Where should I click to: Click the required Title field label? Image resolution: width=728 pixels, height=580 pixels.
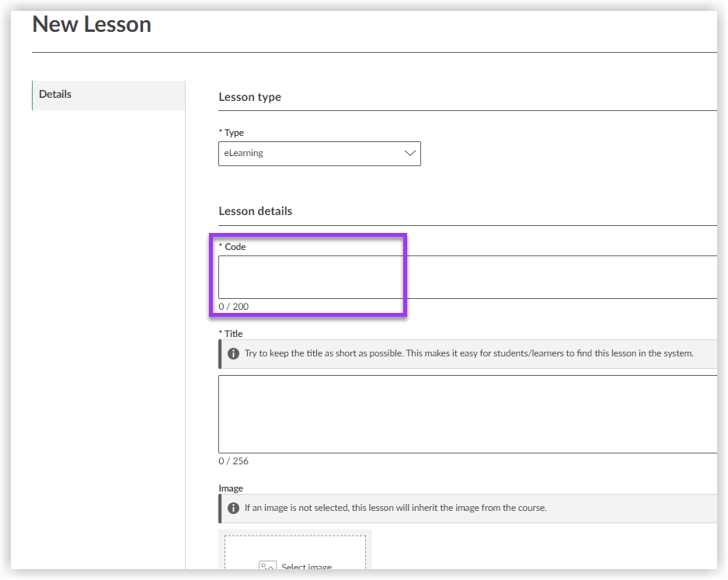click(232, 333)
